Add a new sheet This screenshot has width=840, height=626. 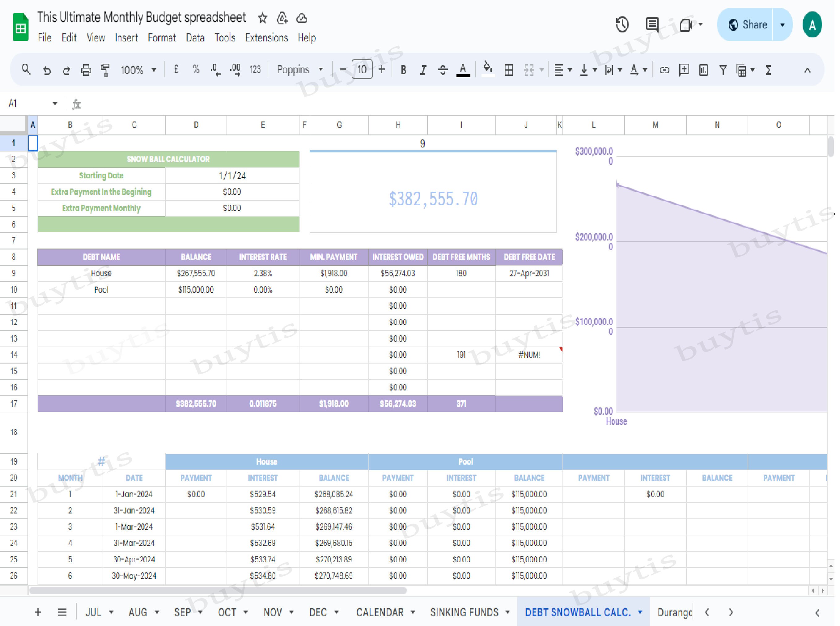click(37, 612)
